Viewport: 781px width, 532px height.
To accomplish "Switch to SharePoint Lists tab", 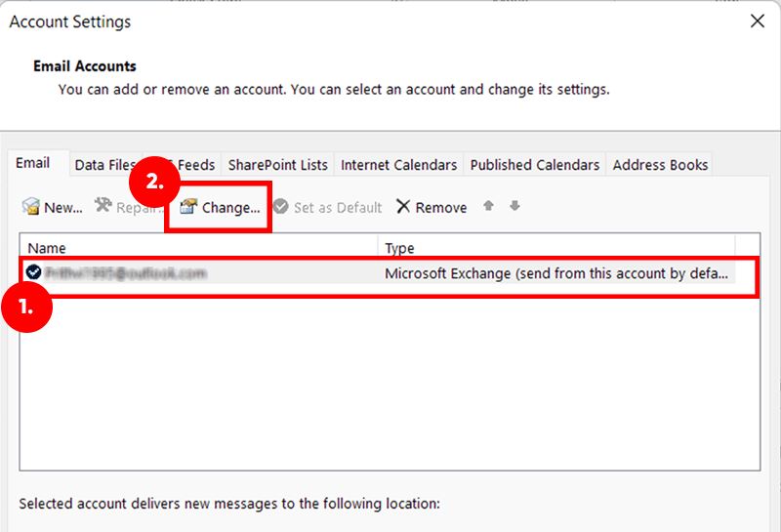I will (277, 165).
